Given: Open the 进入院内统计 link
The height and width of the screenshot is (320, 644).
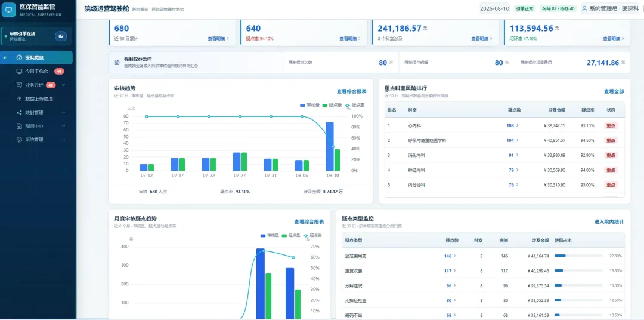Looking at the screenshot, I should click(609, 221).
